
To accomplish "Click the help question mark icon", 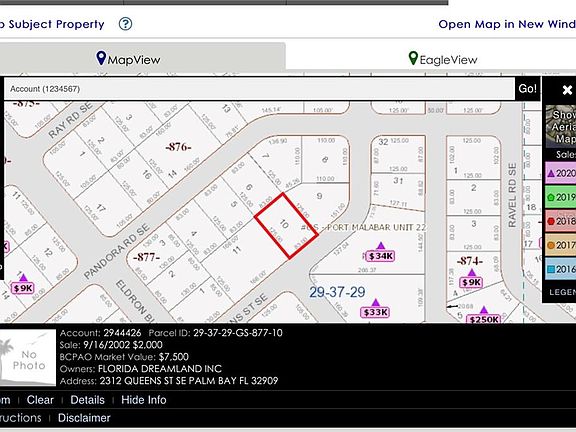I will tap(125, 24).
